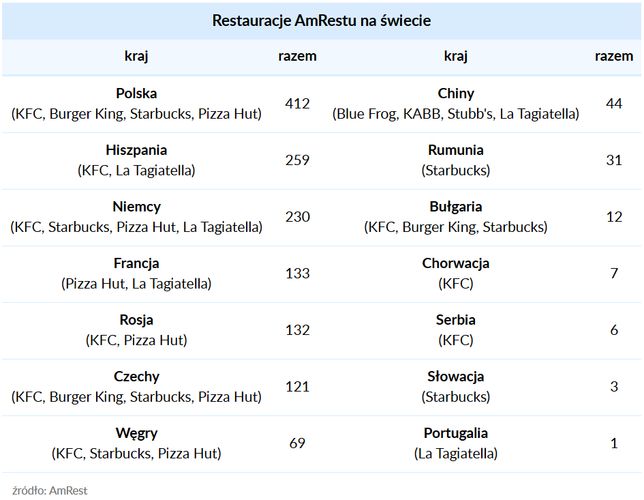Select the Węgry total 69

[297, 443]
